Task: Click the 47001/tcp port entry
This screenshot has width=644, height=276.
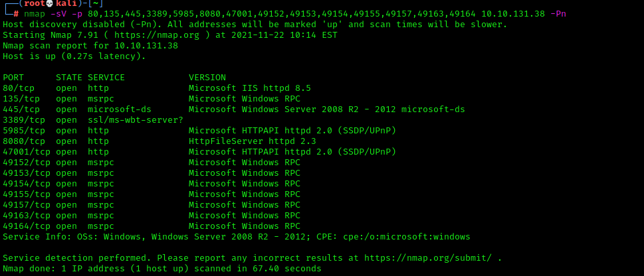Action: tap(27, 152)
